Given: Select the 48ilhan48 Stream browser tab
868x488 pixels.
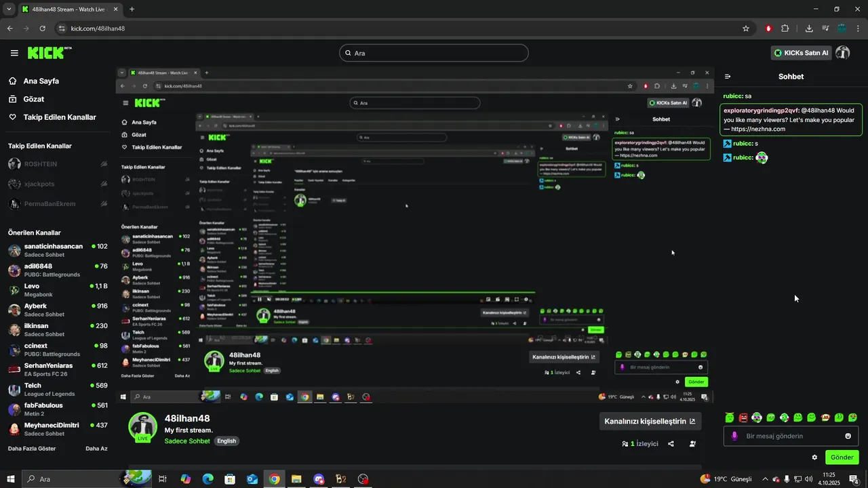Looking at the screenshot, I should (x=69, y=9).
